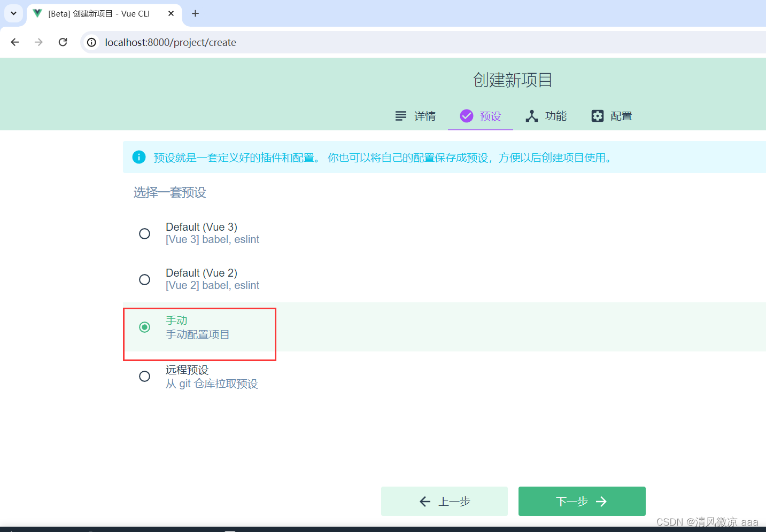766x532 pixels.
Task: Click the "[Vue 2] babel, eslint" description
Action: (x=212, y=285)
